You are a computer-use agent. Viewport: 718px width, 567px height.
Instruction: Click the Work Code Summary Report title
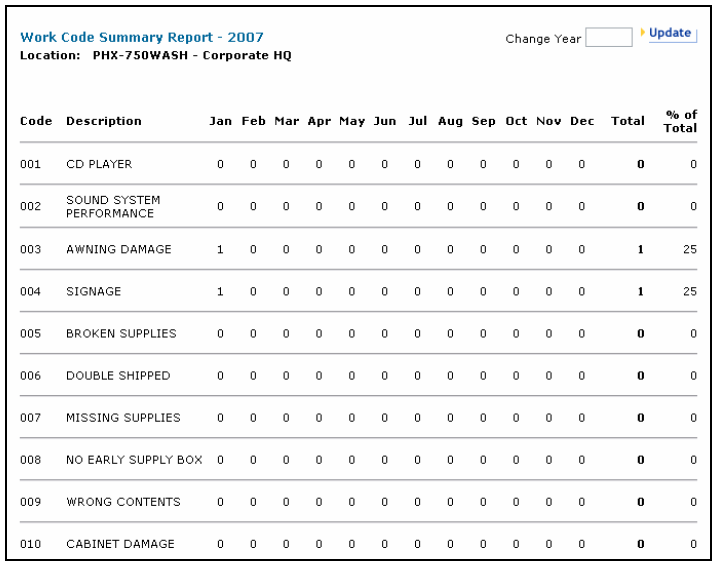[x=142, y=38]
